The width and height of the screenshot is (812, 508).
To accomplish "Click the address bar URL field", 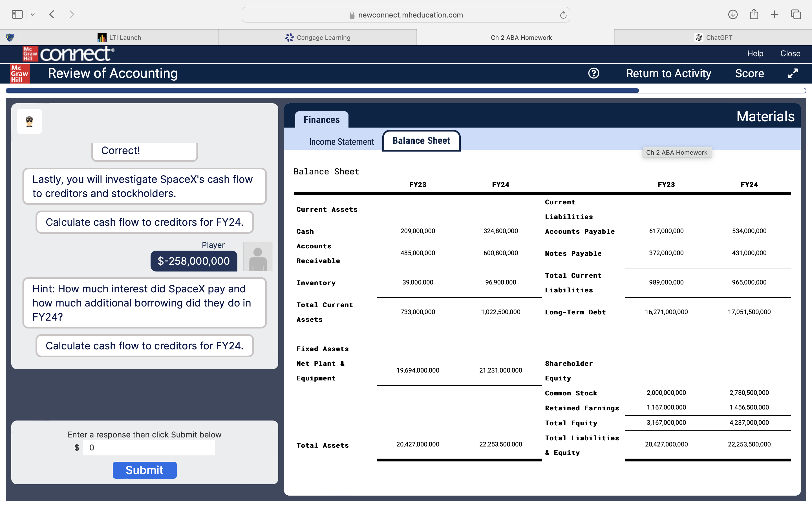I will [x=406, y=15].
